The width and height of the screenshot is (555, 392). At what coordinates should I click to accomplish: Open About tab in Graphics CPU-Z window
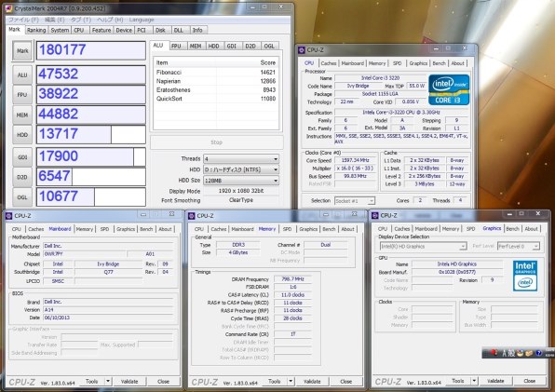click(532, 229)
